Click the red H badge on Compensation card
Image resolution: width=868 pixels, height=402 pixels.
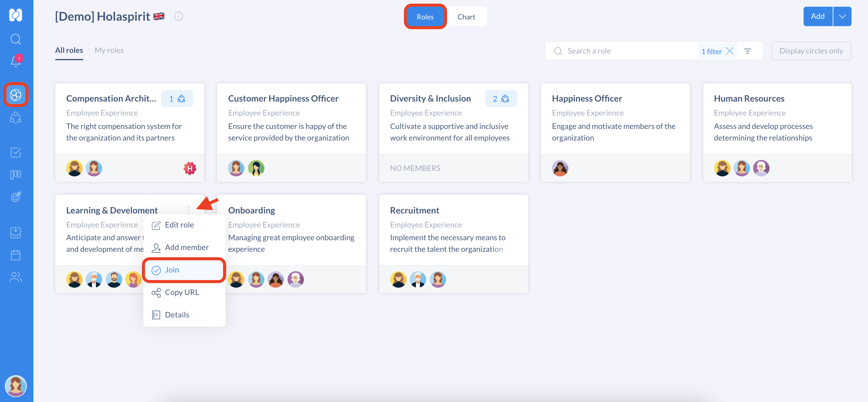190,168
